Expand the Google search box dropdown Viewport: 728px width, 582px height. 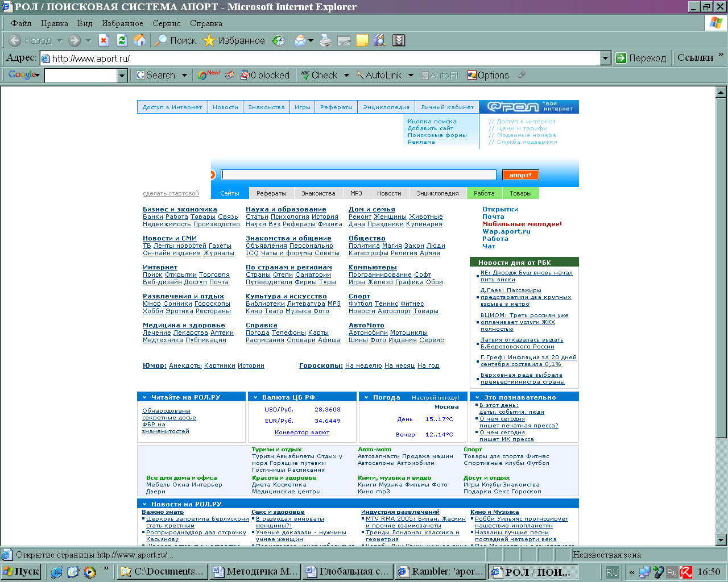click(x=122, y=75)
